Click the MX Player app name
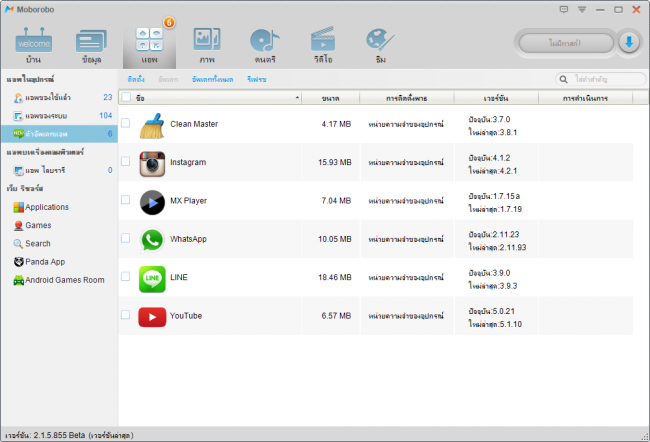The height and width of the screenshot is (442, 650). [189, 201]
